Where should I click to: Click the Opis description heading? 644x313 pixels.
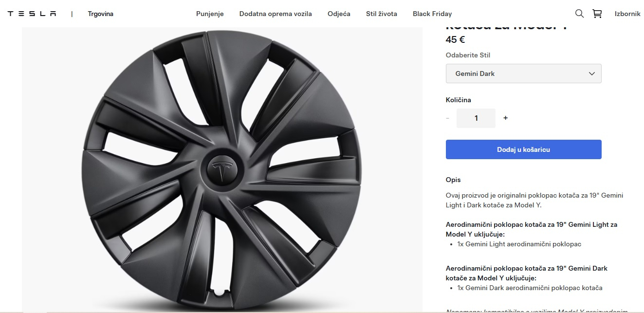pos(453,180)
